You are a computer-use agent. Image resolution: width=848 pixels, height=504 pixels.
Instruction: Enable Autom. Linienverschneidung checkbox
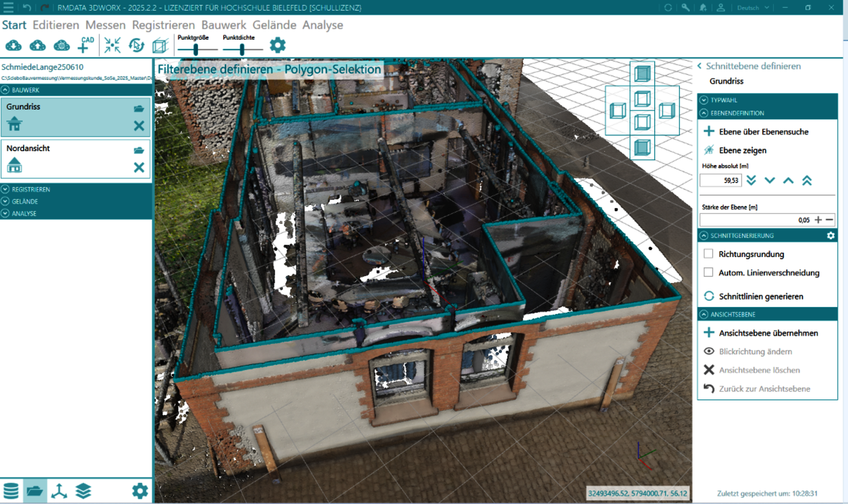click(708, 273)
